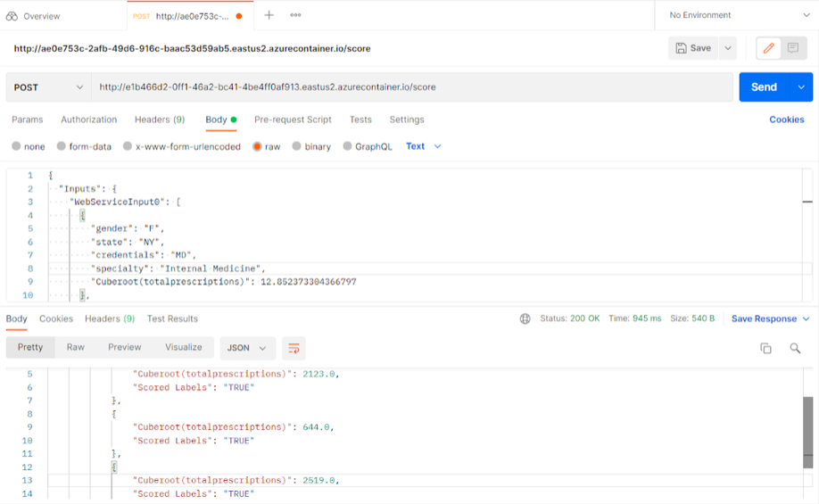
Task: Click the Cuberoot value 12.852373304366797
Action: pos(308,282)
